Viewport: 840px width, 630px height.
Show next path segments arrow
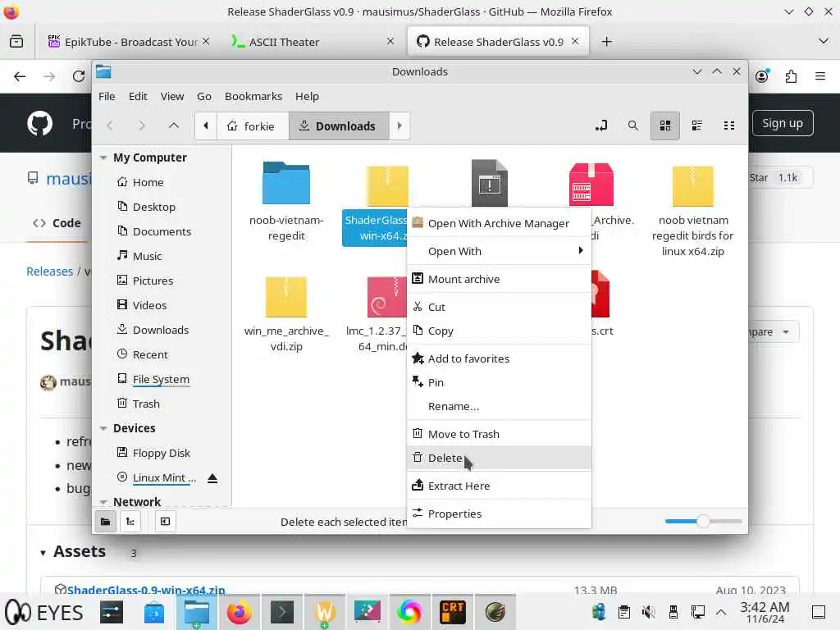pyautogui.click(x=399, y=126)
